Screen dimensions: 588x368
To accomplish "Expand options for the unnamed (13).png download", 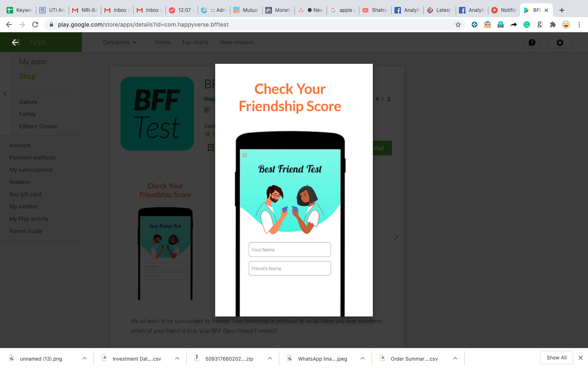I will pos(84,358).
